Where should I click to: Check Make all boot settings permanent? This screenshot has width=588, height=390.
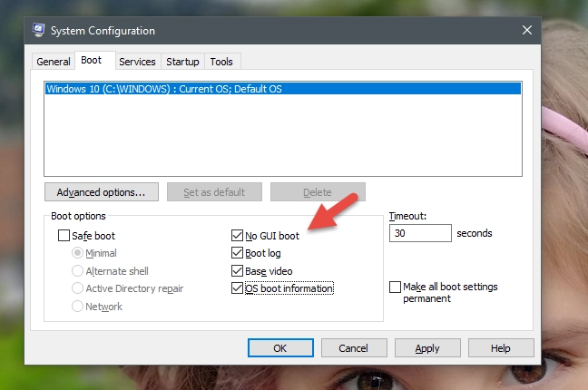pyautogui.click(x=396, y=287)
